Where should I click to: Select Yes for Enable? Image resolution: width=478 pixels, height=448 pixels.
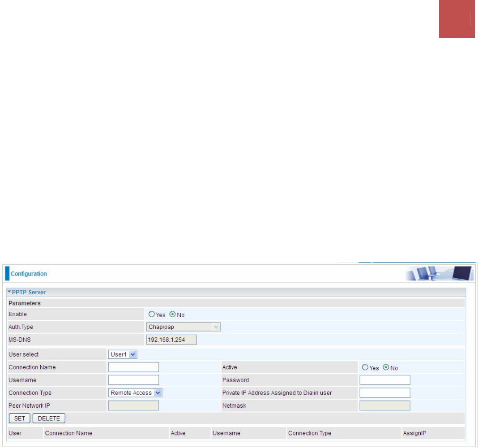click(x=152, y=314)
